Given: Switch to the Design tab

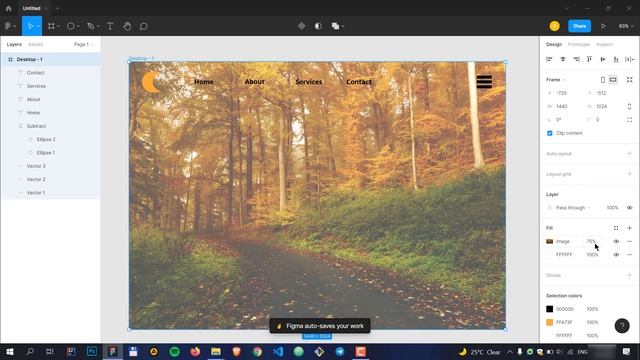Looking at the screenshot, I should (x=554, y=44).
